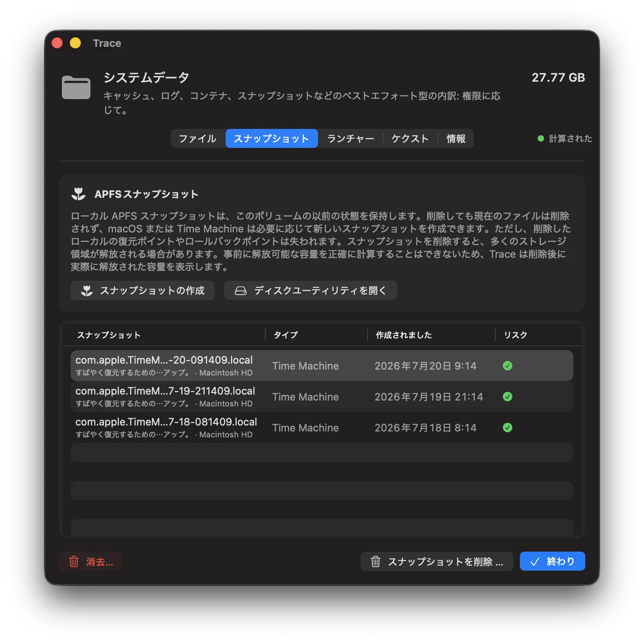Click the 27.77 GB size value
The height and width of the screenshot is (644, 644).
[558, 77]
